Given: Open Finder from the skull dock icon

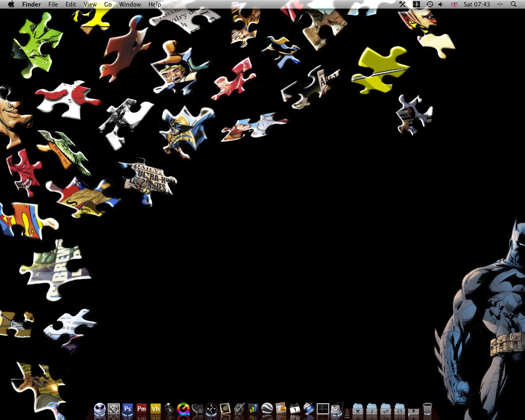Looking at the screenshot, I should 100,409.
